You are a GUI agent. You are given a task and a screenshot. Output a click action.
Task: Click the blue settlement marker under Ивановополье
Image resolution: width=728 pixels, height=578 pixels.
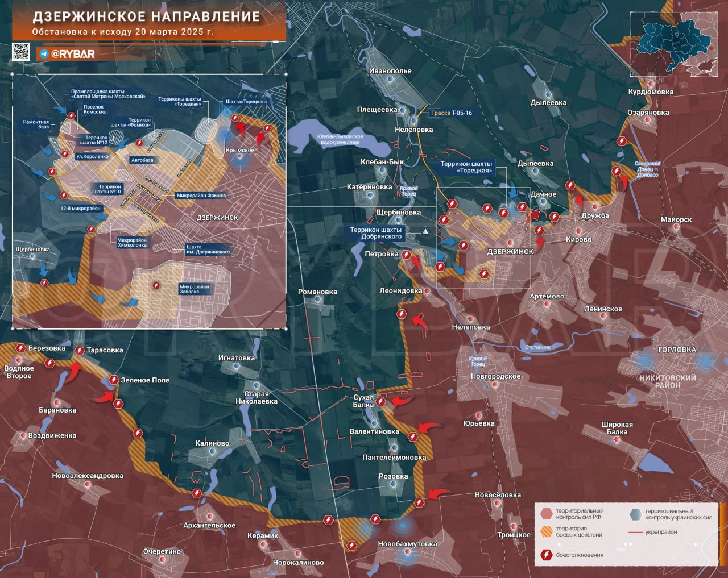pos(390,80)
